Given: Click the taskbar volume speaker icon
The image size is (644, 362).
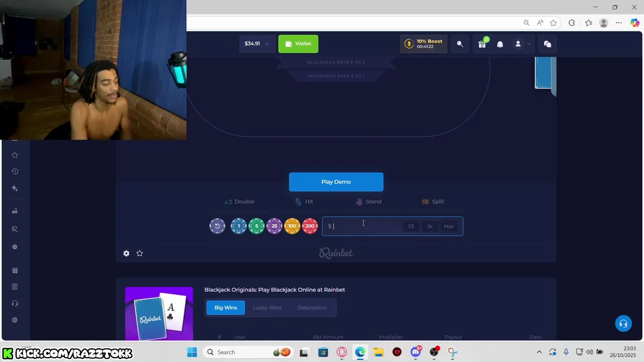Looking at the screenshot, I should tap(589, 352).
